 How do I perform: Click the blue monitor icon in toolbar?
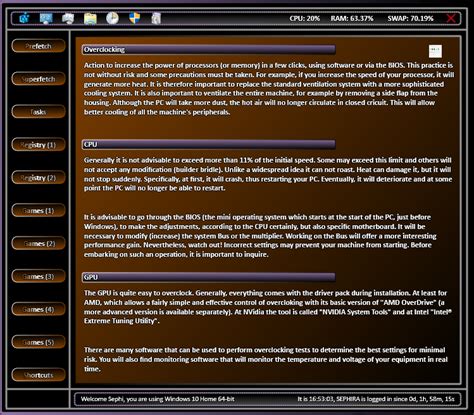46,18
